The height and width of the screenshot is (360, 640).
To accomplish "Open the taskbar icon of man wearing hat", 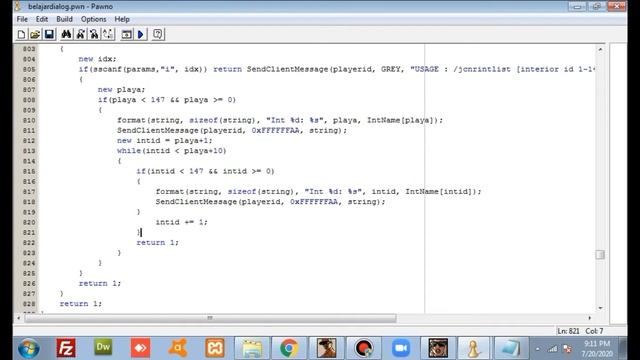I will pyautogui.click(x=326, y=348).
